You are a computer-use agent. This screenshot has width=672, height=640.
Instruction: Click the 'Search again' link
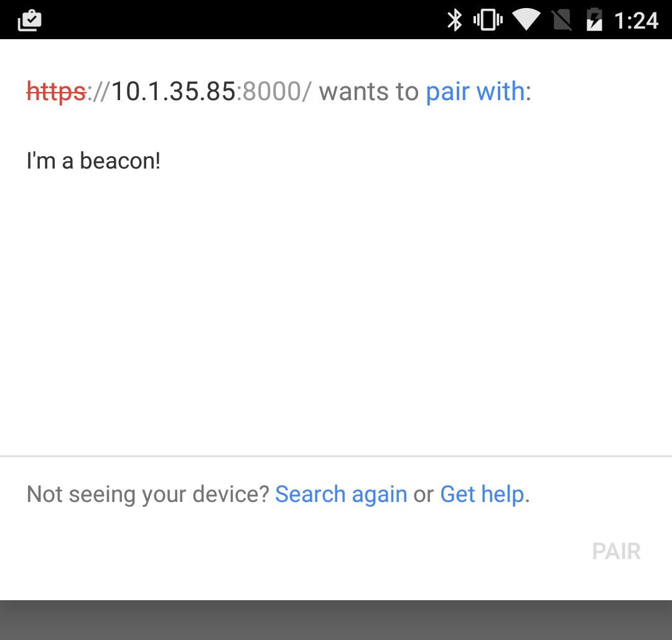(x=341, y=494)
